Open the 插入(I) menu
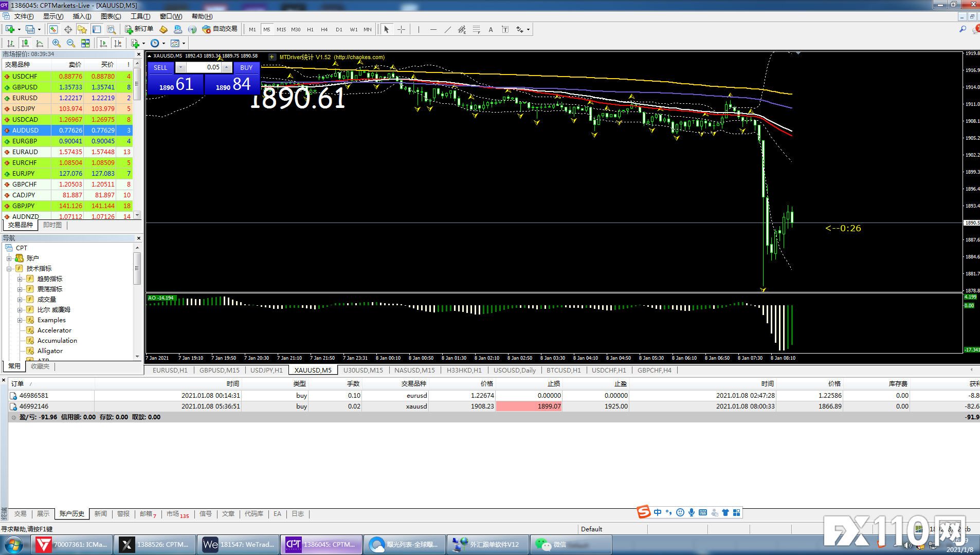This screenshot has height=555, width=980. point(82,16)
